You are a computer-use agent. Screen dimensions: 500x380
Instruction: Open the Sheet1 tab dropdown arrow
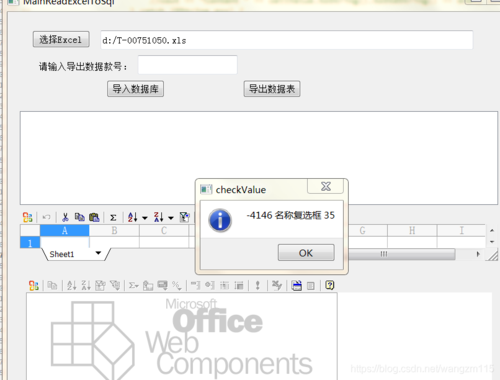tap(98, 253)
